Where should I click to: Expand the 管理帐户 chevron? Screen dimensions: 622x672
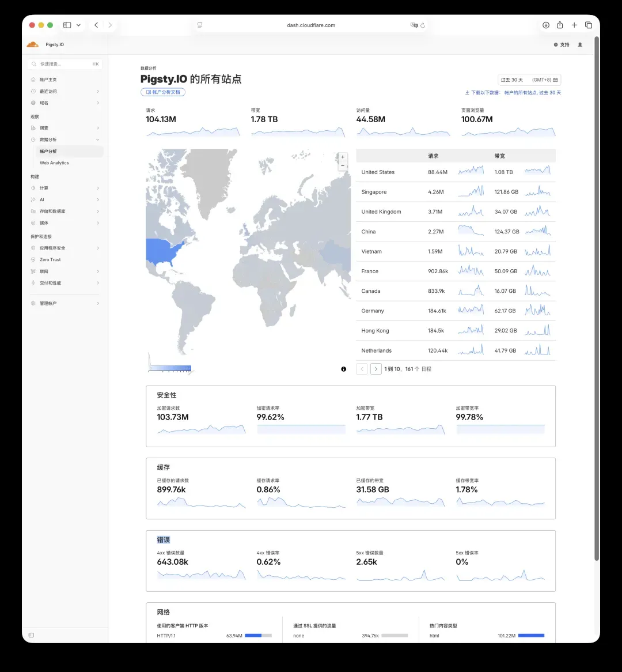coord(98,303)
